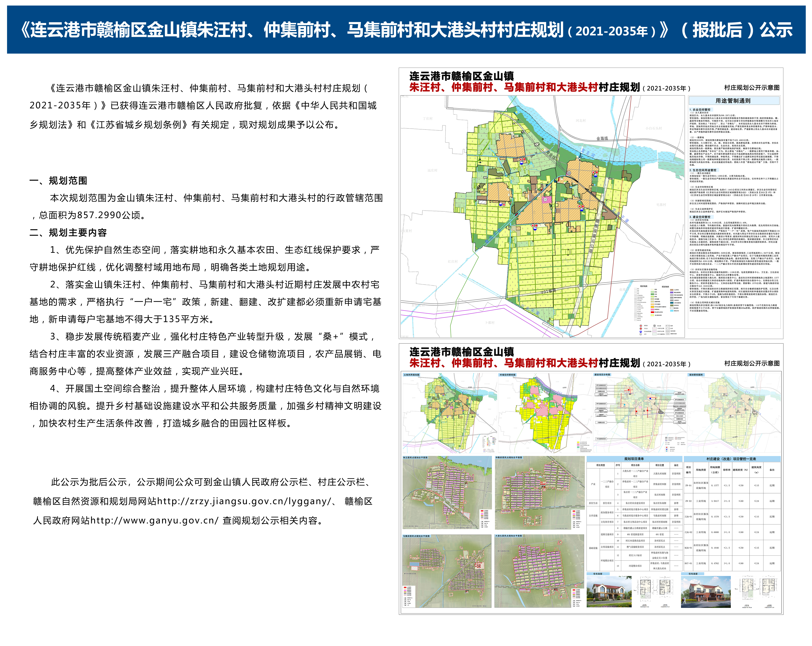Screen dimensions: 812x646
Task: Select the 朱汪村文体活动中心项目 cell
Action: tap(635, 522)
